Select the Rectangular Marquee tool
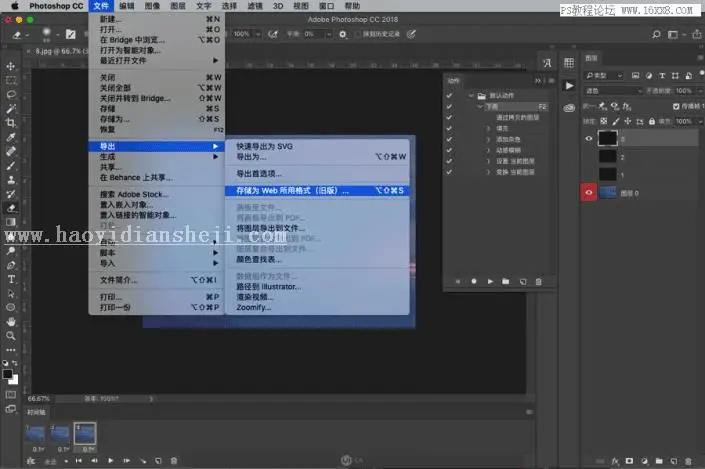705x469 pixels. (11, 80)
